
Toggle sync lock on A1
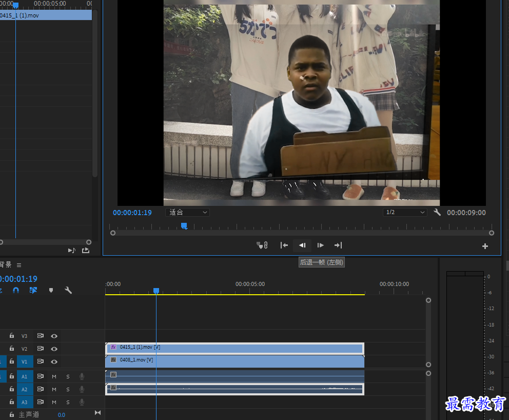point(40,376)
